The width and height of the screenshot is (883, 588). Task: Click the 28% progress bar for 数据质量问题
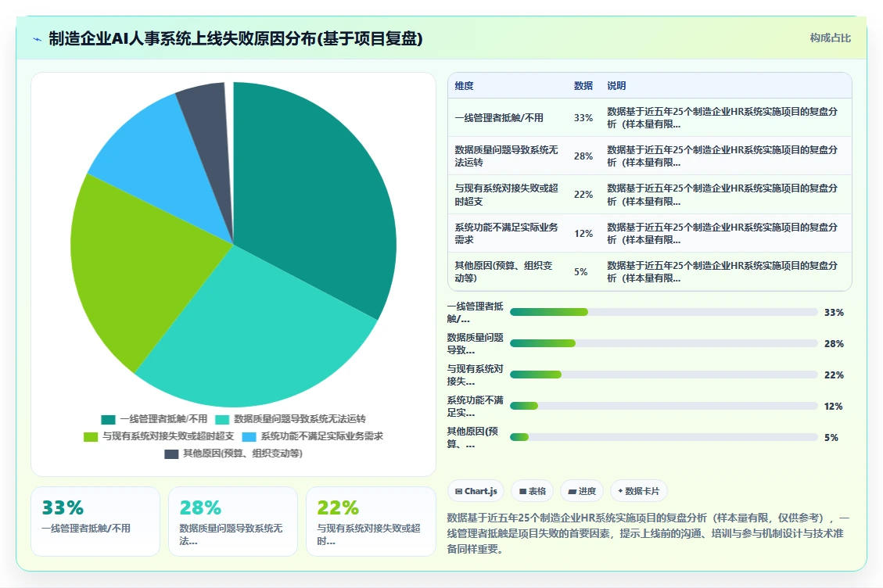point(664,343)
